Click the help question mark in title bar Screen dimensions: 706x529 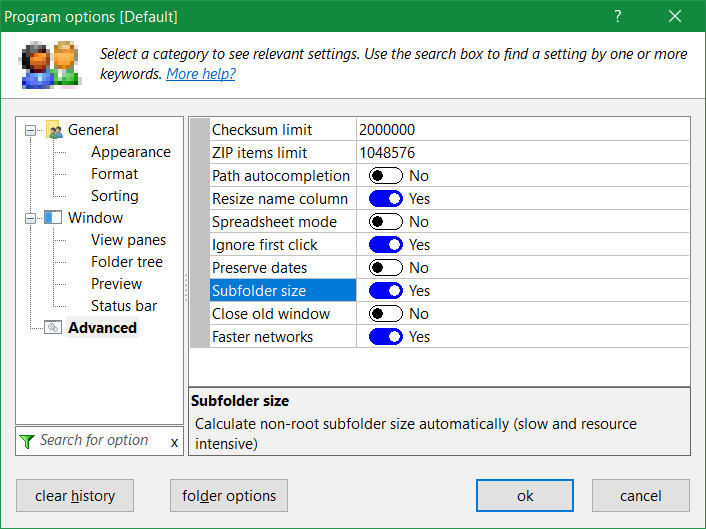[x=618, y=16]
